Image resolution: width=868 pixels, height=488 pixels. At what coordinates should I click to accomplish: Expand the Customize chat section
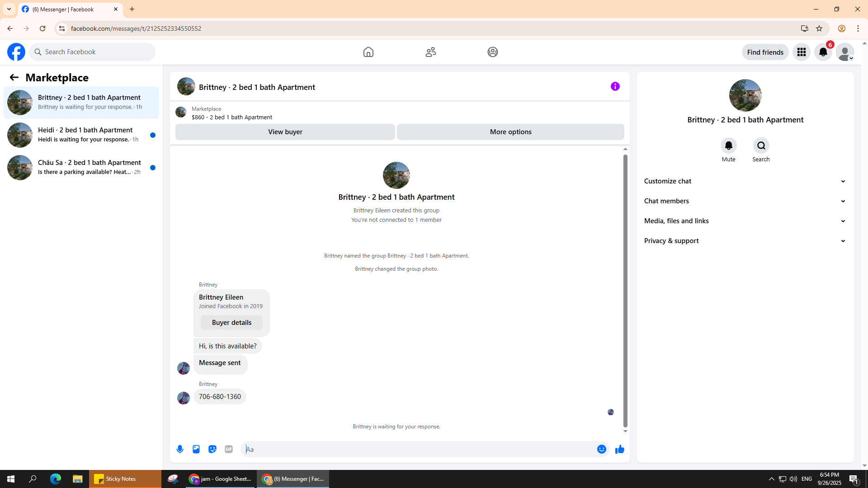745,181
